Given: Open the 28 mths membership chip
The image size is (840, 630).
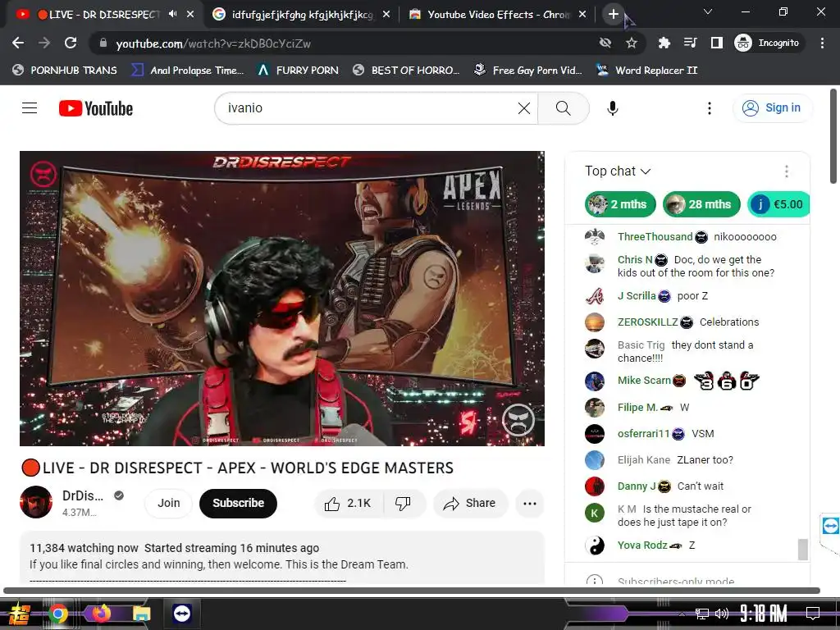Looking at the screenshot, I should pyautogui.click(x=701, y=204).
